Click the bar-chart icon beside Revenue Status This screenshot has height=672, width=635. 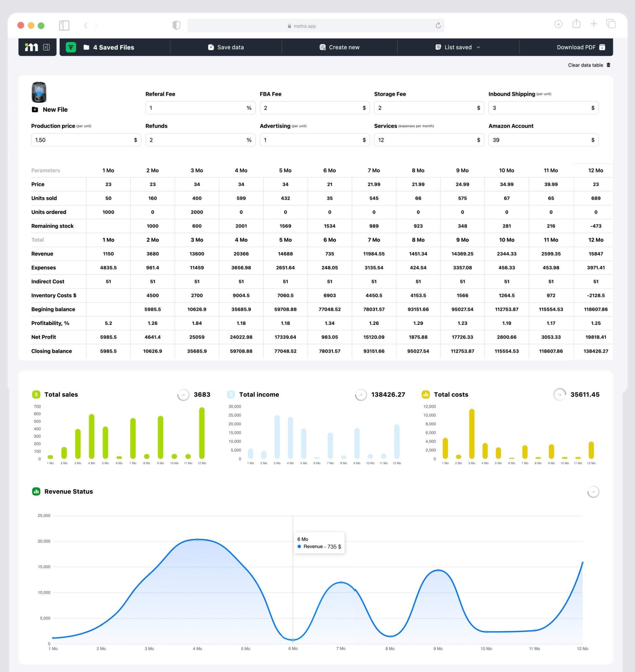coord(36,492)
